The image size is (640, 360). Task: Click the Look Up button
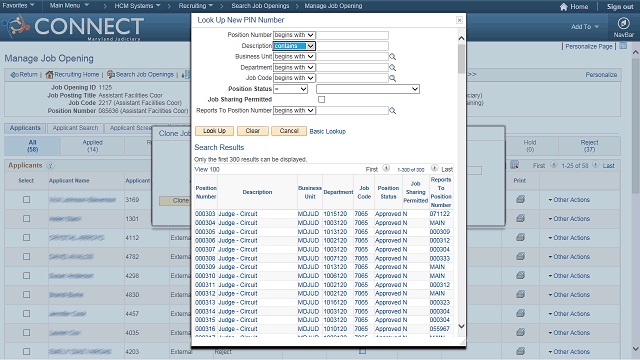214,131
